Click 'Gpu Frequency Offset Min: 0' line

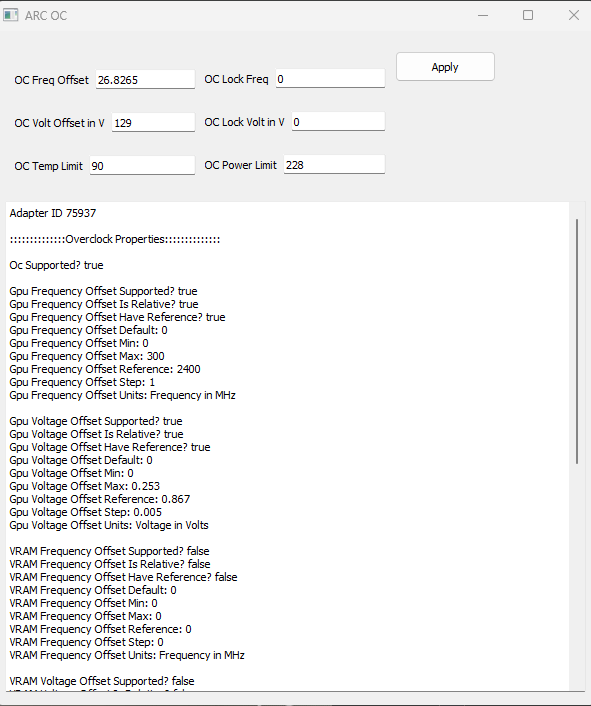(x=79, y=344)
